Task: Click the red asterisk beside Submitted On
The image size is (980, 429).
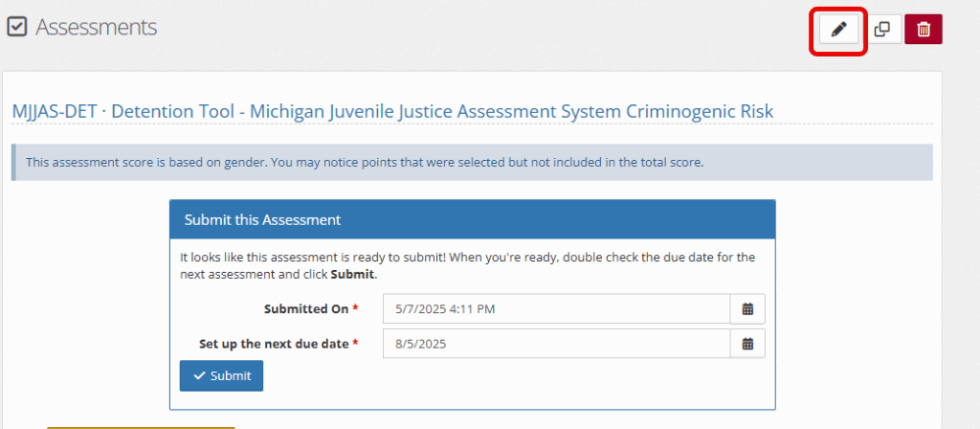Action: (356, 307)
